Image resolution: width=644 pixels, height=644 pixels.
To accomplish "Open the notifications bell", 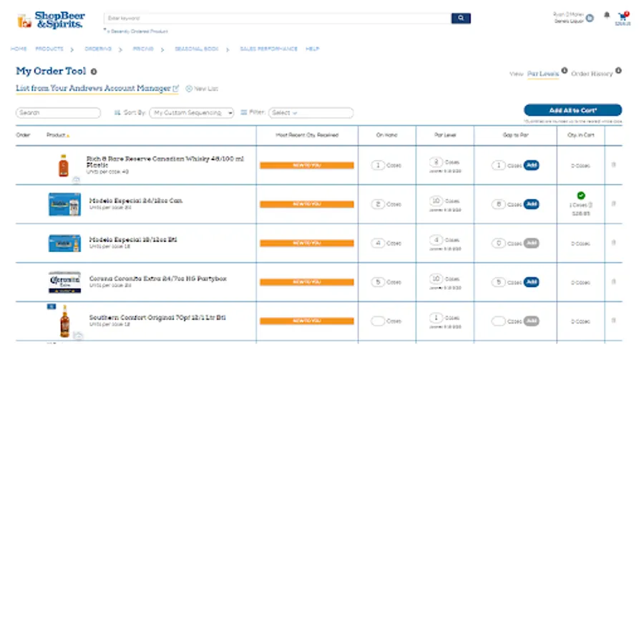I will 607,15.
